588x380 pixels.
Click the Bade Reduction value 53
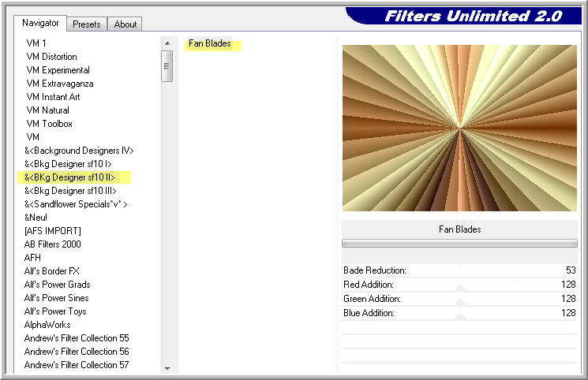571,270
